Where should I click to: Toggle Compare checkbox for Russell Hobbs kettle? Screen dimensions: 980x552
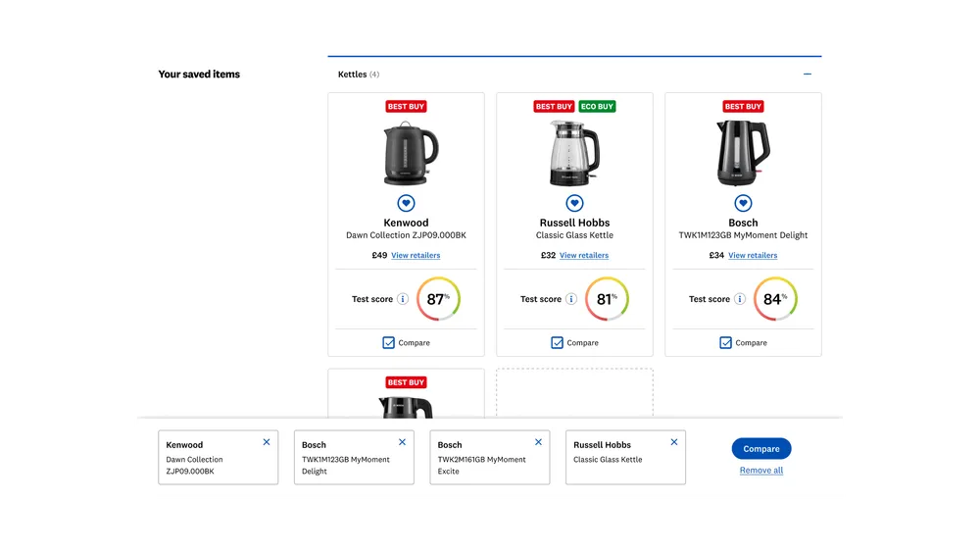[x=558, y=342]
